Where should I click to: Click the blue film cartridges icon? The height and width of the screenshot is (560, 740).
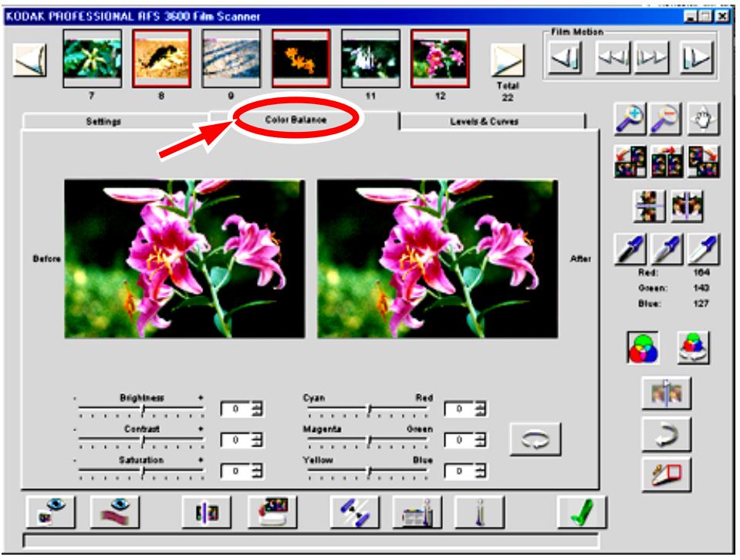[354, 512]
